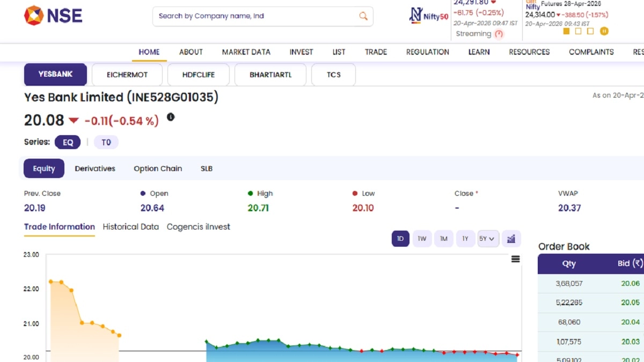The height and width of the screenshot is (362, 644).
Task: Open the Historical Data tab
Action: (x=130, y=227)
